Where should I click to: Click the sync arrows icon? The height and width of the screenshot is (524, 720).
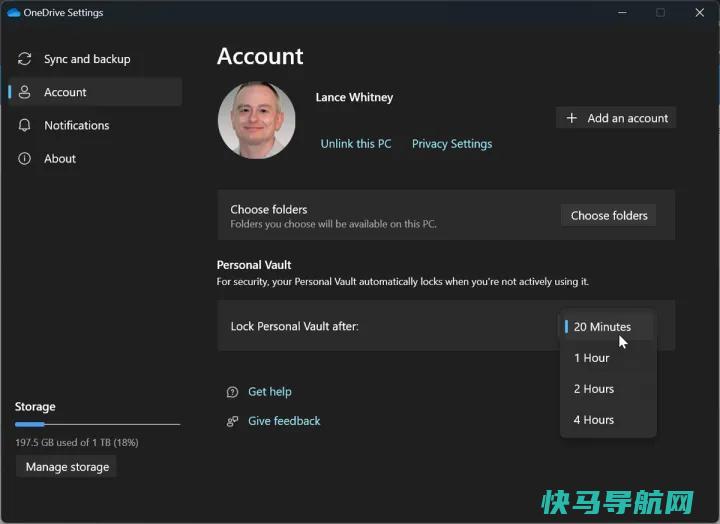(x=24, y=59)
